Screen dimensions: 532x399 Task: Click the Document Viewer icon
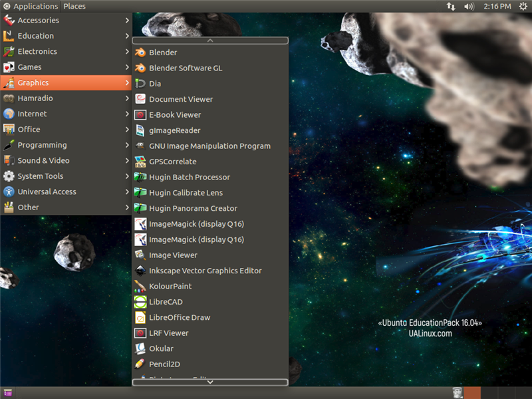(x=140, y=99)
